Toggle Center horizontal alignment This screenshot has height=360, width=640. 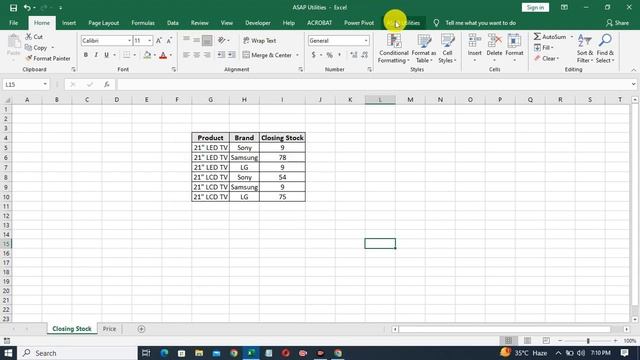pyautogui.click(x=197, y=55)
